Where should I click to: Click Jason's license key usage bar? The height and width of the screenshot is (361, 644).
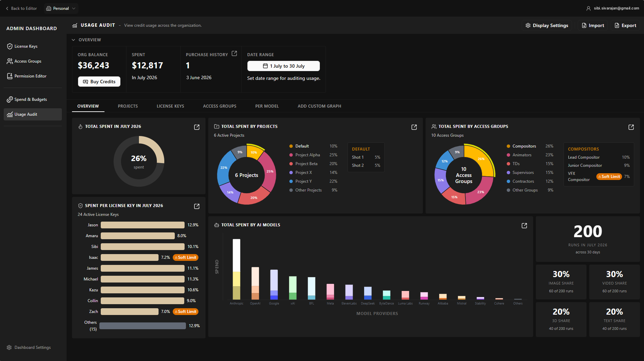click(143, 225)
